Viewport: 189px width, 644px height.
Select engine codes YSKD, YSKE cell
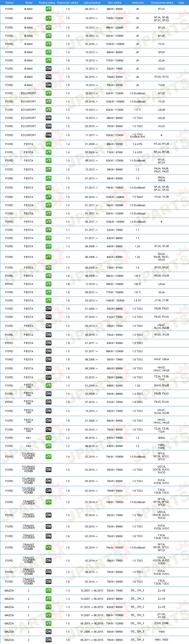[x=161, y=446]
